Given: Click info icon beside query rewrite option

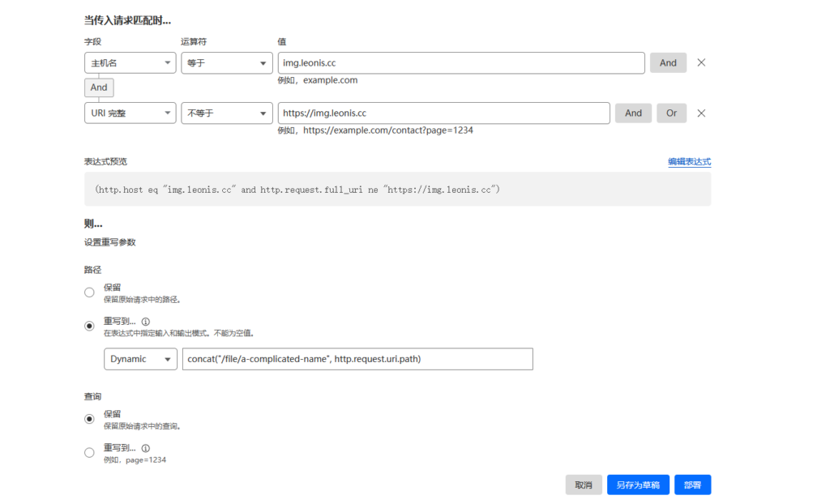Looking at the screenshot, I should coord(145,448).
